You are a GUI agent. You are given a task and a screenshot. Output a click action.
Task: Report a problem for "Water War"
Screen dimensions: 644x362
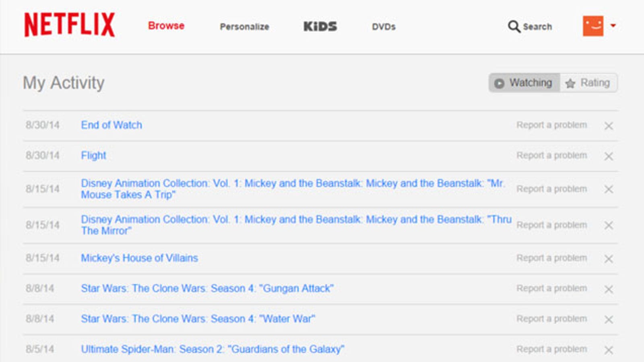point(552,319)
